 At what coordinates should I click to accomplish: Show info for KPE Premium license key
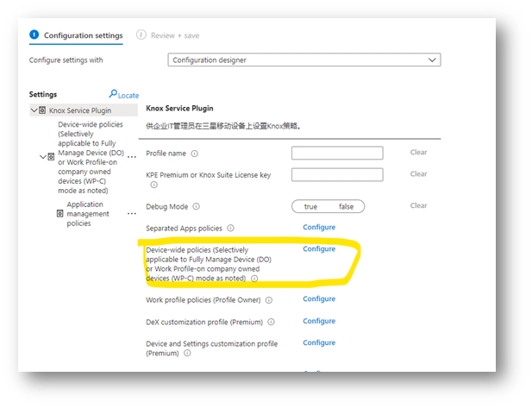[154, 185]
